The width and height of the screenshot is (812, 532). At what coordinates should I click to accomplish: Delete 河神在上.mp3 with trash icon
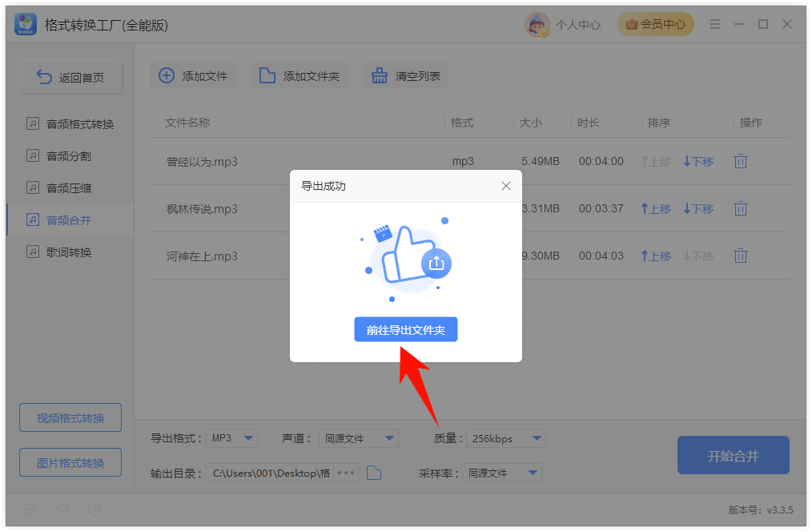click(x=741, y=256)
